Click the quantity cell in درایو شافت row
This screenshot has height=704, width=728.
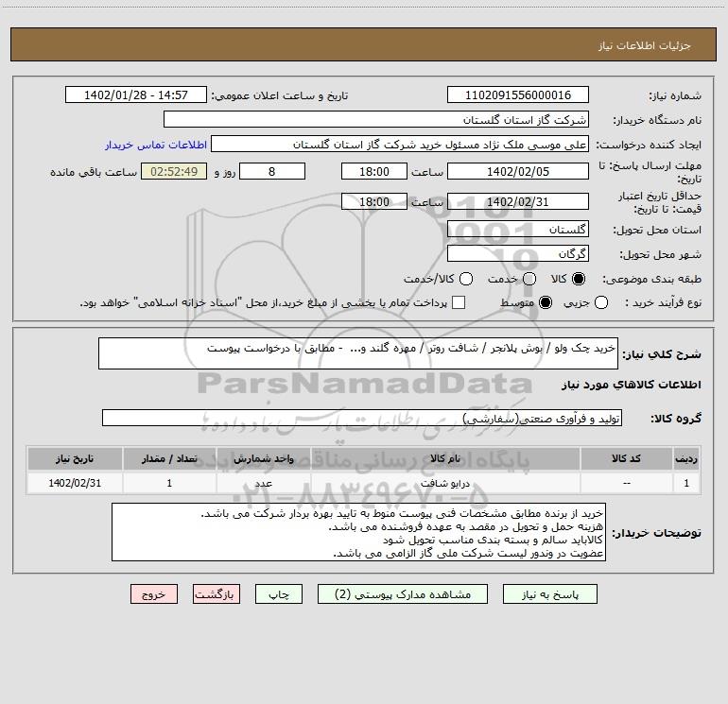coord(169,483)
